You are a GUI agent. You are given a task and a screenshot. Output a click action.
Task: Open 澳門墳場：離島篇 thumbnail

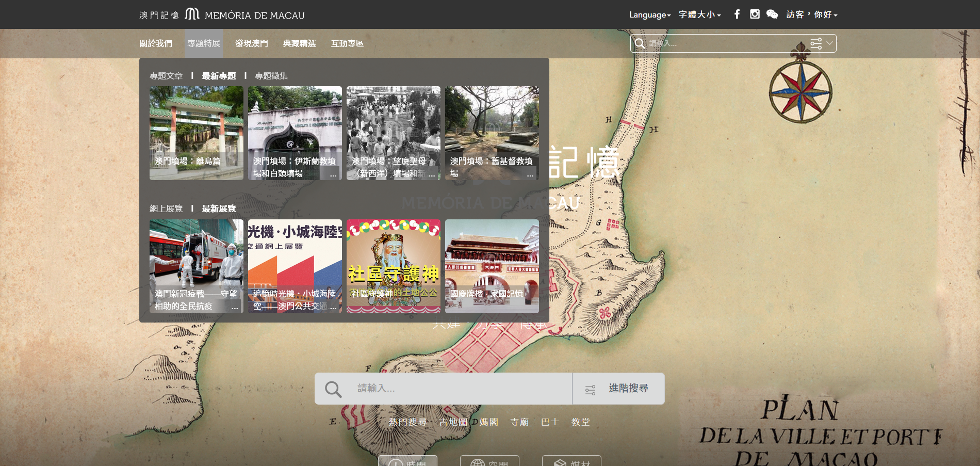(197, 133)
